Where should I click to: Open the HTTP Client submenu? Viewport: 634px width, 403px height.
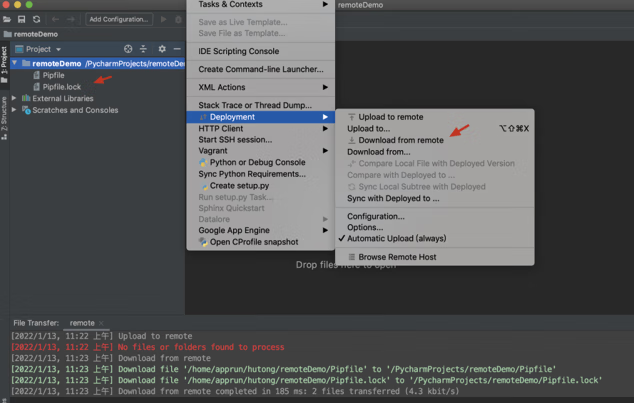click(260, 129)
